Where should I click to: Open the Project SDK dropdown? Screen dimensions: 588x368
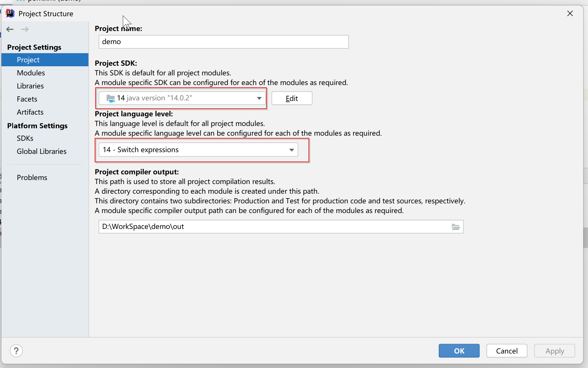182,98
